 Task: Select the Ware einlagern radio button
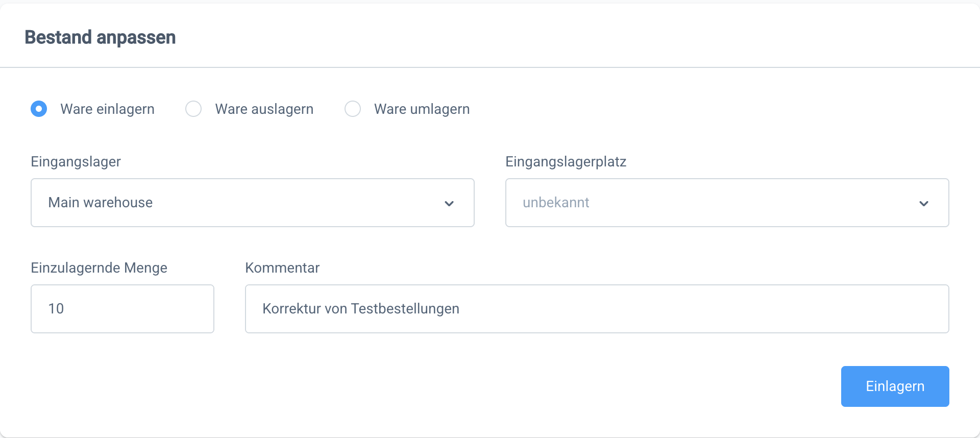click(39, 109)
